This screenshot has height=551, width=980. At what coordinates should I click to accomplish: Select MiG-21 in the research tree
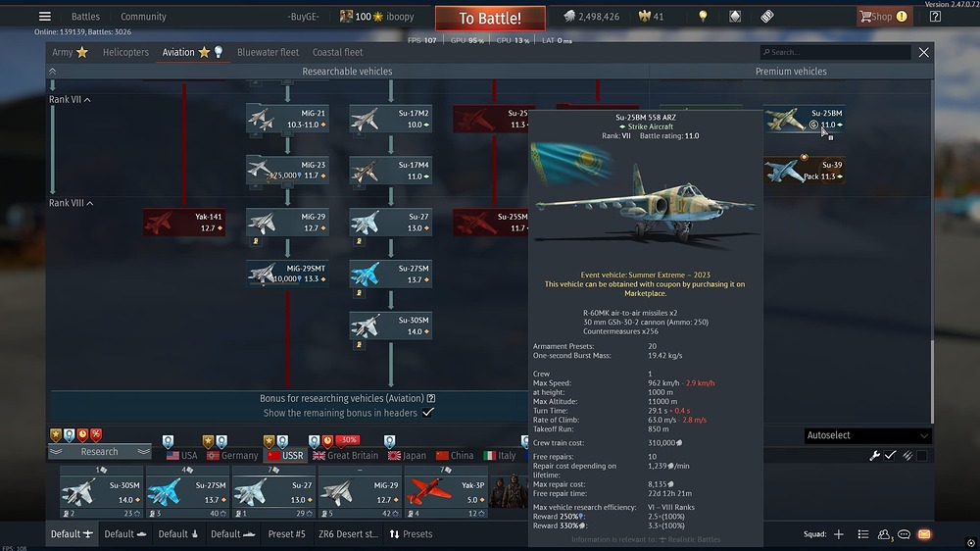(x=287, y=119)
